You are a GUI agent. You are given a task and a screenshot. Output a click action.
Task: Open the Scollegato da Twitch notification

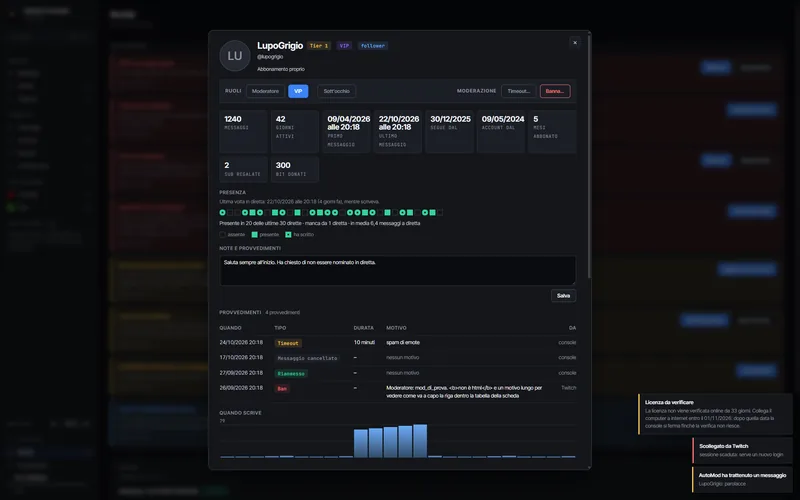click(742, 450)
